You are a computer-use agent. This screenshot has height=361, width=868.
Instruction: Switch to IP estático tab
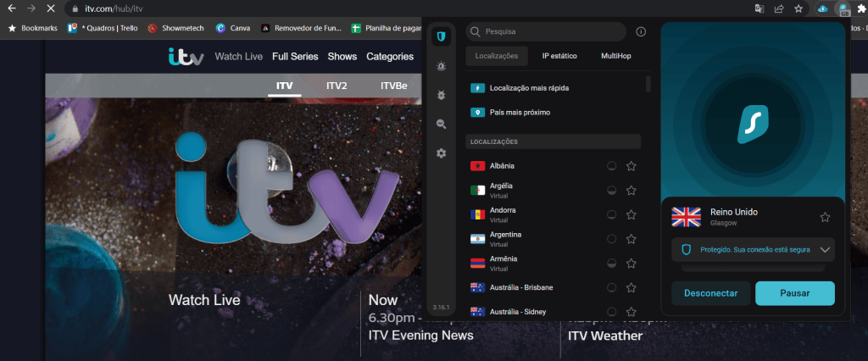[x=559, y=56]
